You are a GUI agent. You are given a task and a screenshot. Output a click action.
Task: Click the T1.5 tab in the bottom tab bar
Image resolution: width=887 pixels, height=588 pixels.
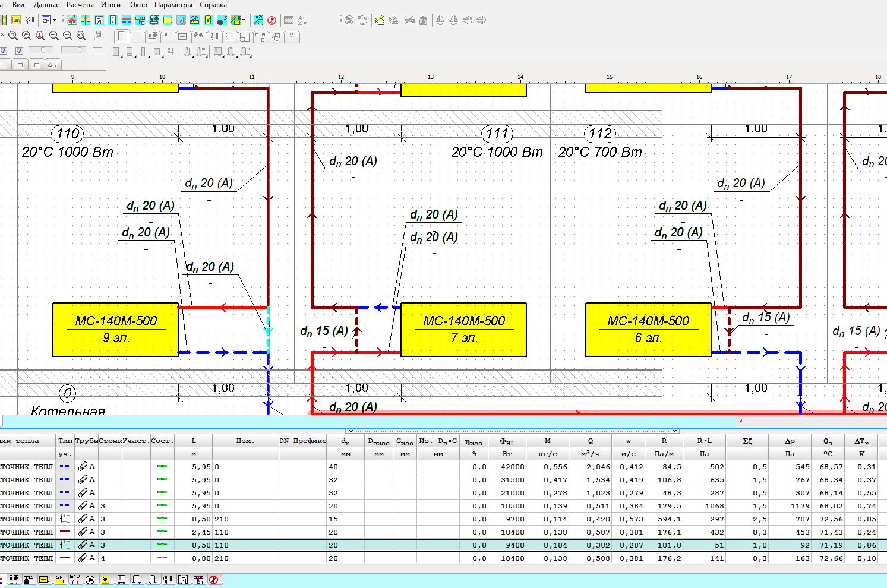pyautogui.click(x=28, y=580)
